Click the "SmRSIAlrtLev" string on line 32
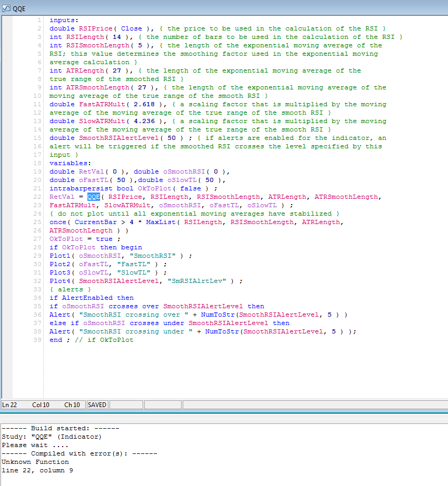 point(197,281)
